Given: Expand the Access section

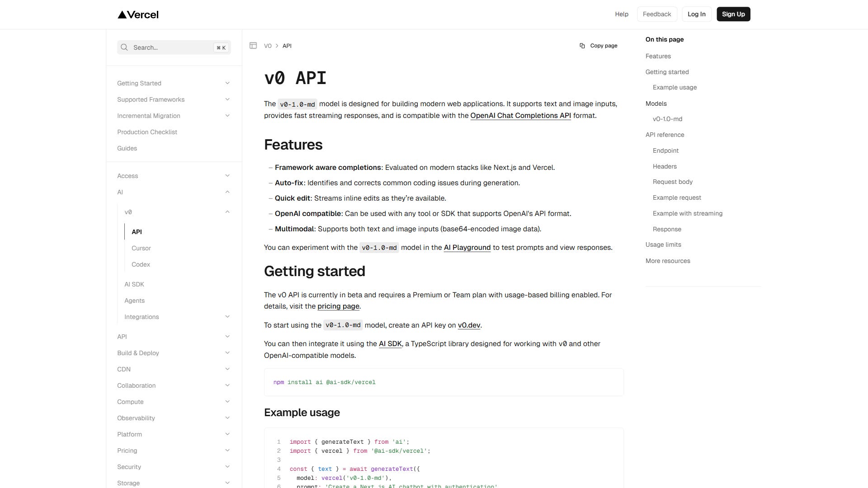Looking at the screenshot, I should pyautogui.click(x=174, y=176).
